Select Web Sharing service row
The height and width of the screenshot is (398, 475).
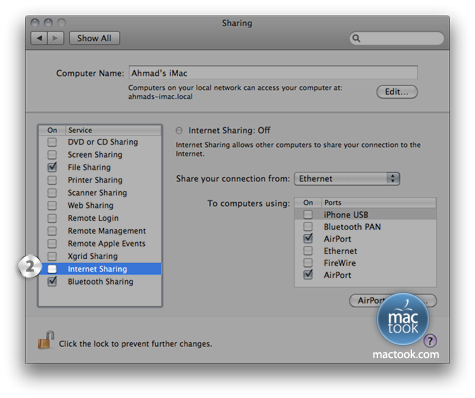100,205
